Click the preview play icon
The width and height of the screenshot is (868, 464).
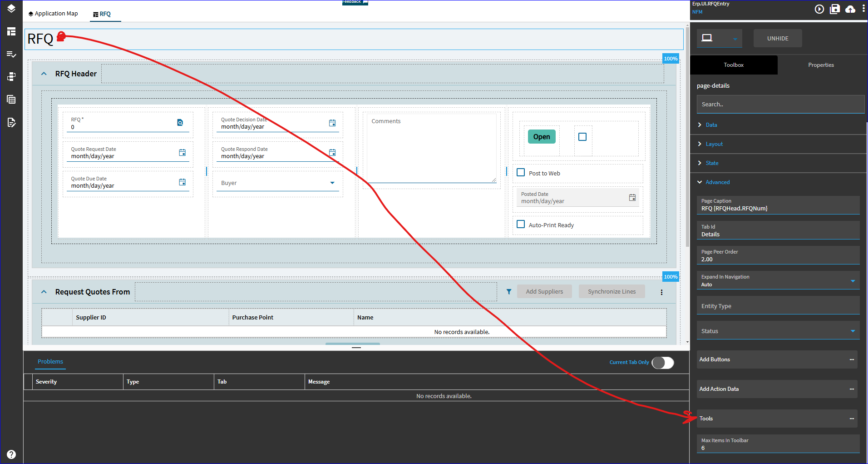coord(819,9)
